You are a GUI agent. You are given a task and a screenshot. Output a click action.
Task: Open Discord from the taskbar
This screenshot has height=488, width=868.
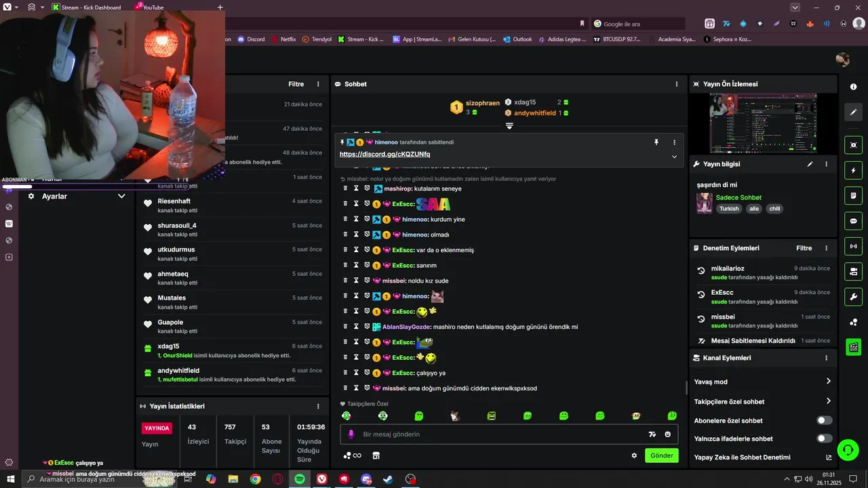[366, 479]
